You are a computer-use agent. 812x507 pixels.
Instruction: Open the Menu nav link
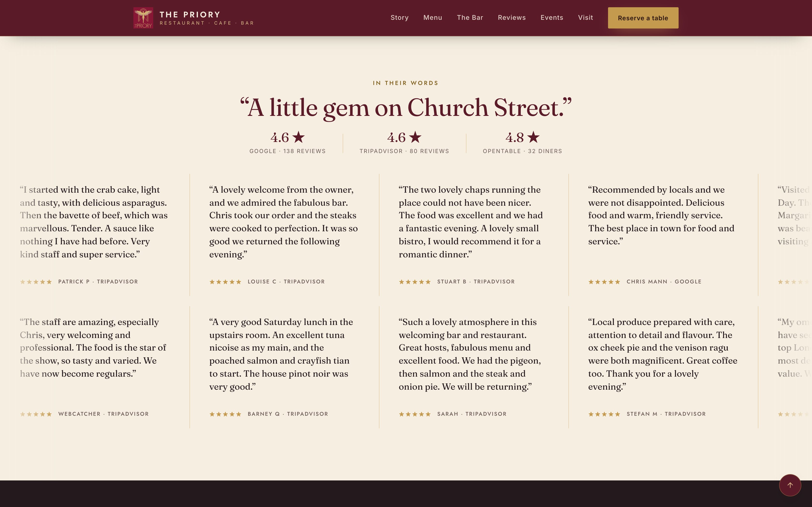pyautogui.click(x=433, y=17)
